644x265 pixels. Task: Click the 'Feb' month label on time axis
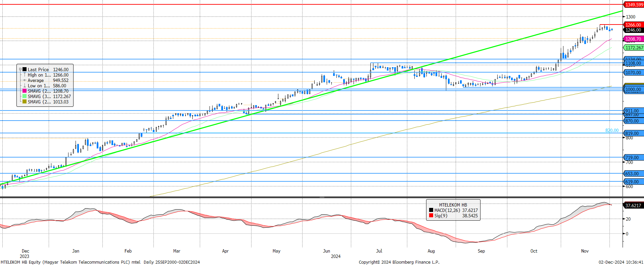coord(128,251)
